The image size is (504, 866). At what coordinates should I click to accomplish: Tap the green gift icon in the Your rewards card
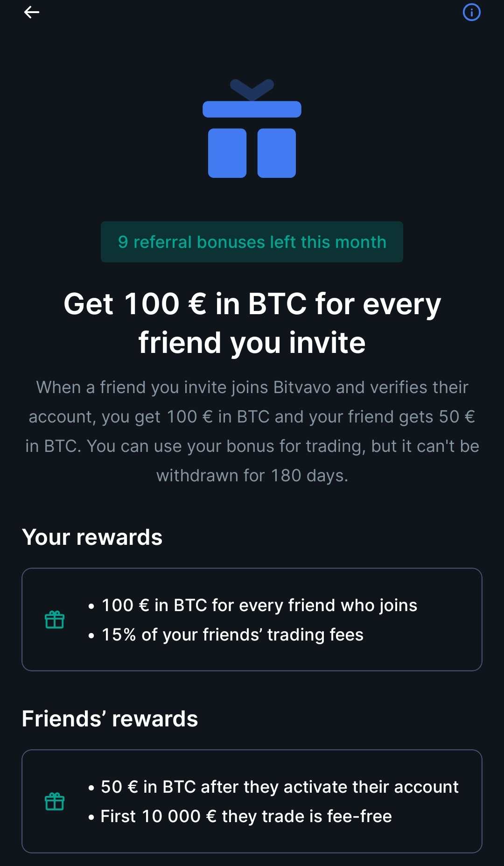pos(55,620)
